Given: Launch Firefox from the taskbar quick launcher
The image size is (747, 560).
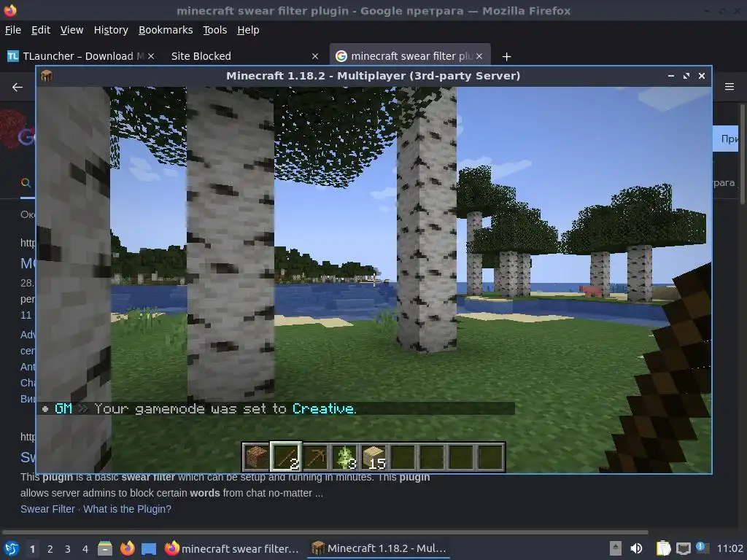Looking at the screenshot, I should pyautogui.click(x=127, y=548).
